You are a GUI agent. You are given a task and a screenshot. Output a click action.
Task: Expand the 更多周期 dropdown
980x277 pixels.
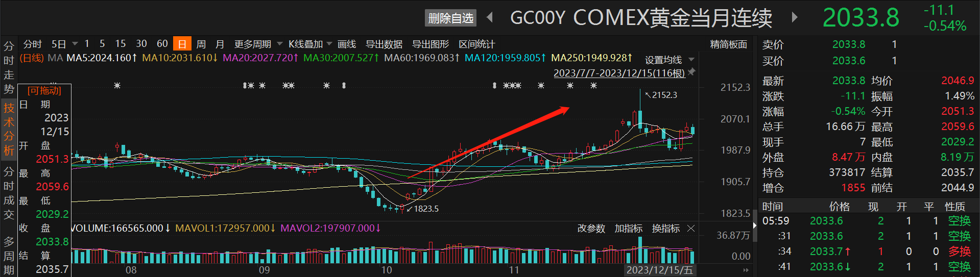[279, 44]
